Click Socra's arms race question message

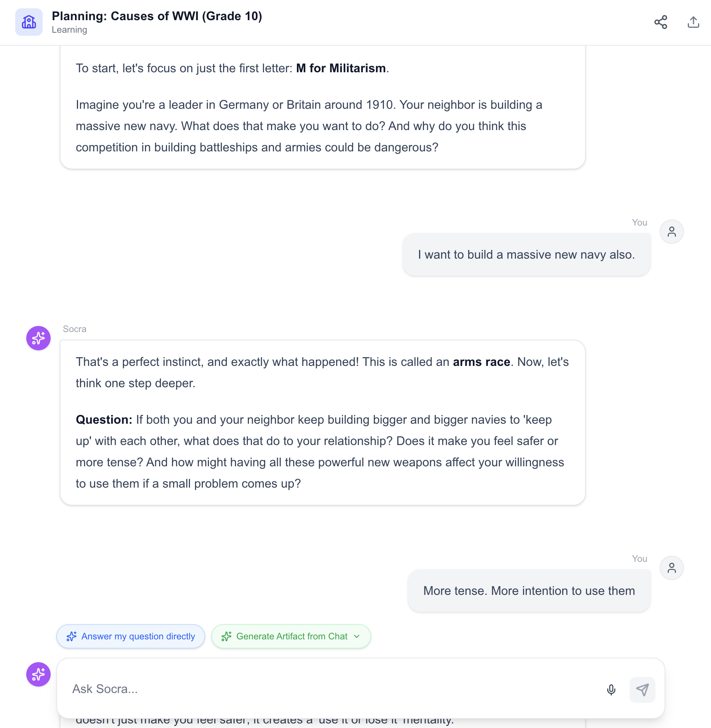pos(322,422)
